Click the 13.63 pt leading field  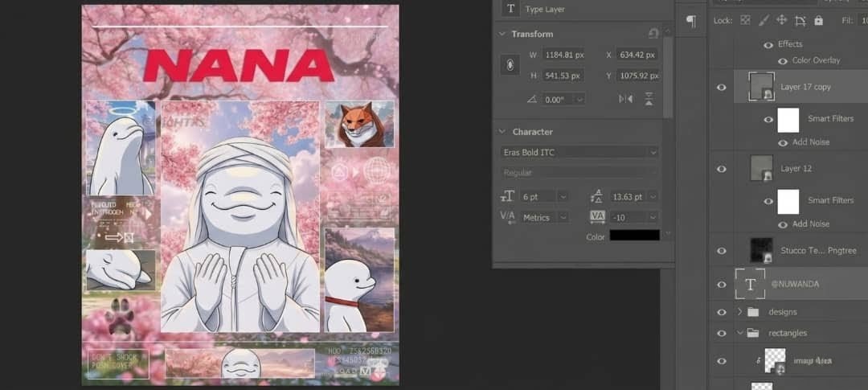628,196
